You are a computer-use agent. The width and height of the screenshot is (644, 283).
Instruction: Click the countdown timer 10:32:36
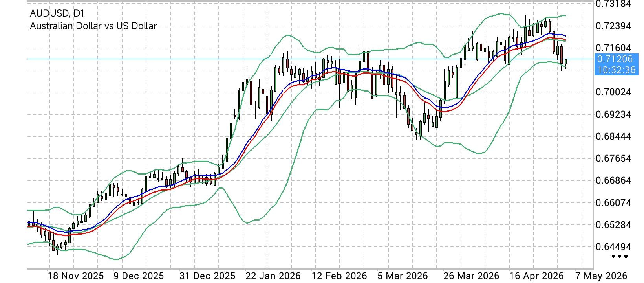click(x=616, y=70)
